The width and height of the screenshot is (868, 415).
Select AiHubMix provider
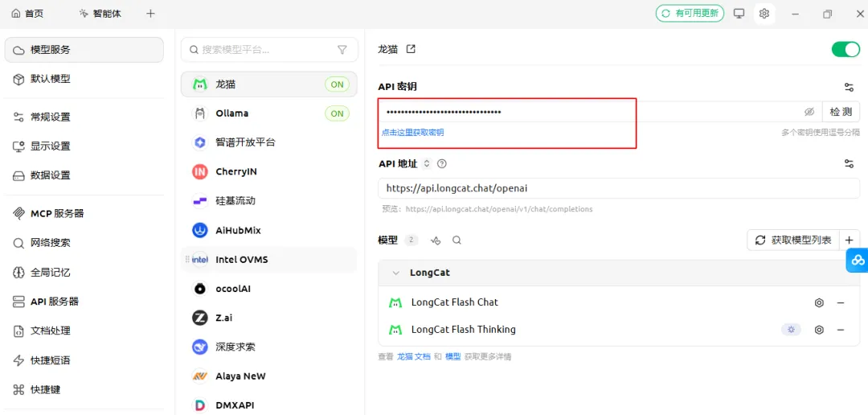click(x=269, y=230)
